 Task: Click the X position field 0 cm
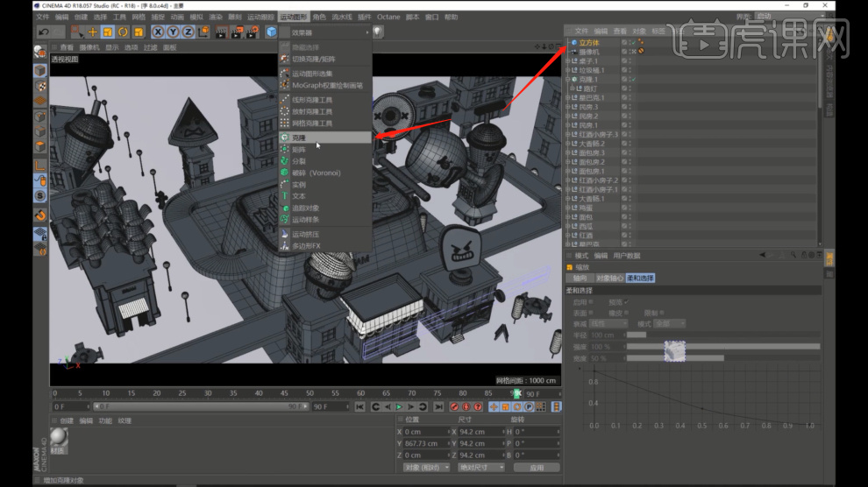coord(424,432)
